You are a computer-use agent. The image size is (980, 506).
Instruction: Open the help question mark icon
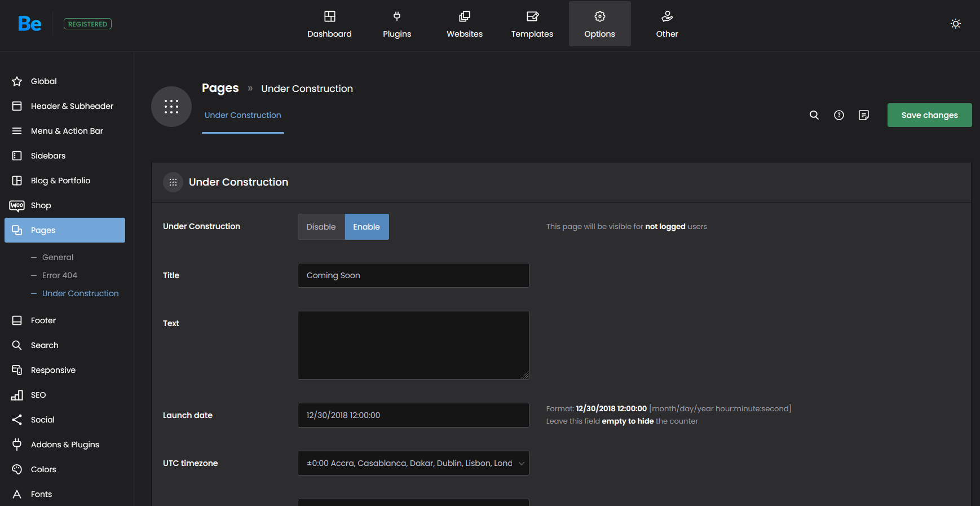point(839,115)
